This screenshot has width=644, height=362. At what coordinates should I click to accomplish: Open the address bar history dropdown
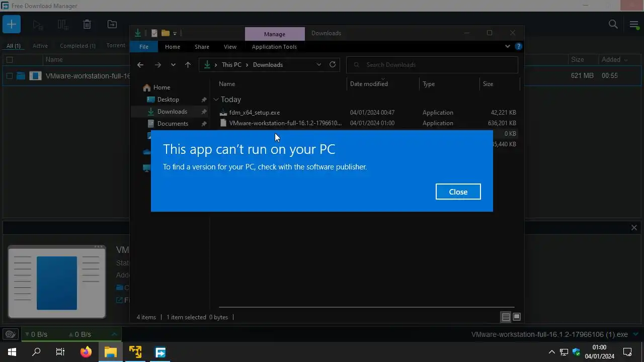click(318, 65)
